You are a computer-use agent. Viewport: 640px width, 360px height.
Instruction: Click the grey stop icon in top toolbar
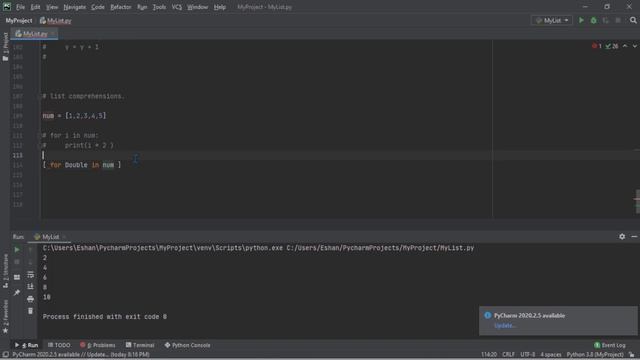618,20
